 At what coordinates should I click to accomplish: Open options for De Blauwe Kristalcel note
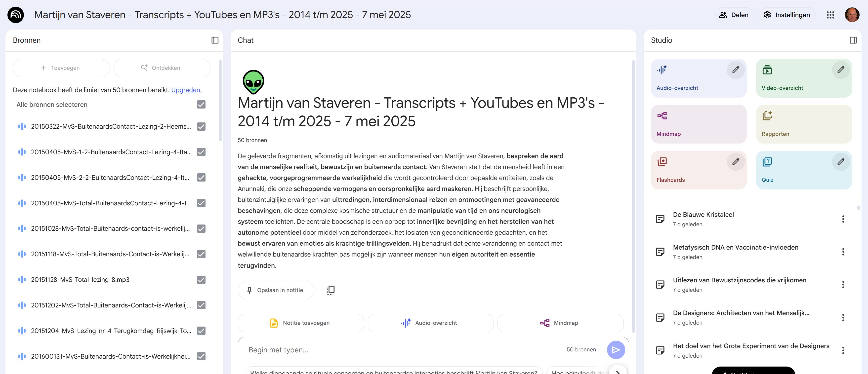pyautogui.click(x=843, y=219)
